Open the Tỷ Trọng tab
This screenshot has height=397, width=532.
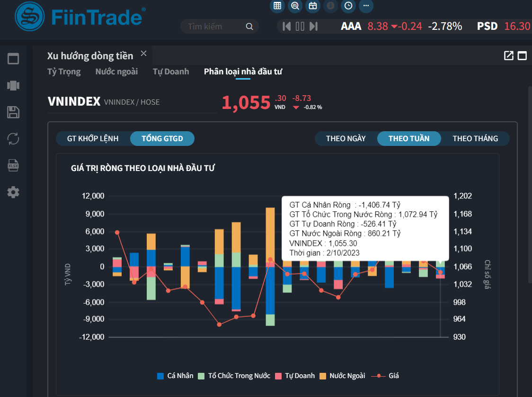pyautogui.click(x=64, y=72)
